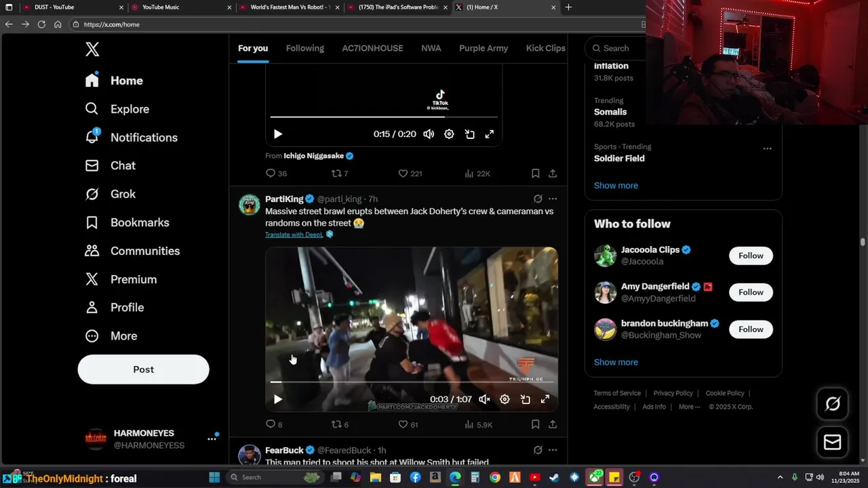Open the Windows Start menu
The width and height of the screenshot is (868, 488).
pyautogui.click(x=214, y=477)
